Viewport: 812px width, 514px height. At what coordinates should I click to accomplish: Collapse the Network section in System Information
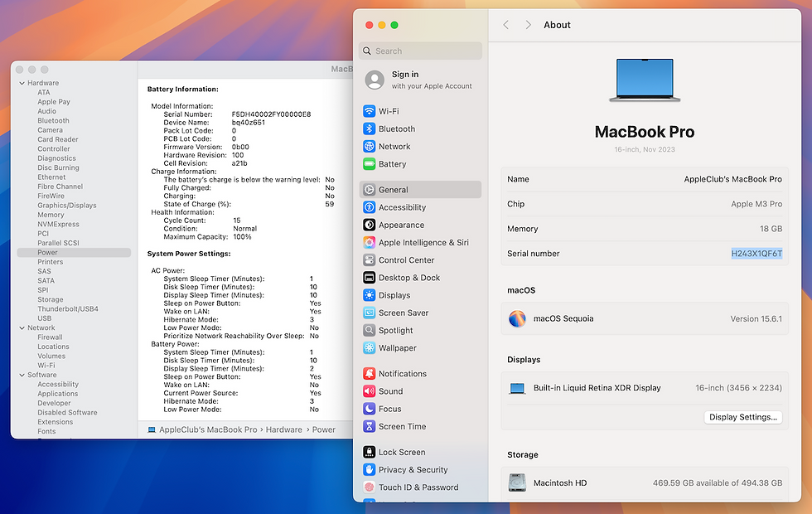click(22, 328)
